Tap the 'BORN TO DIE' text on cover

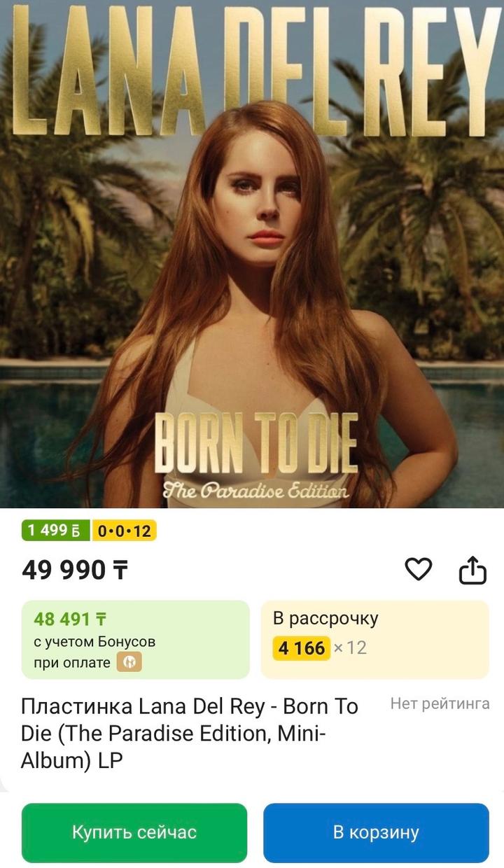[255, 442]
